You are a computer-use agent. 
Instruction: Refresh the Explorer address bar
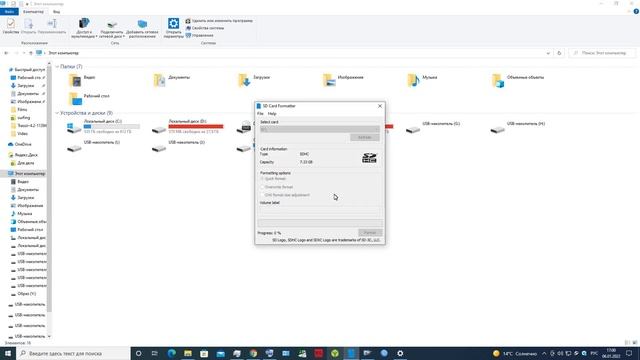point(559,53)
